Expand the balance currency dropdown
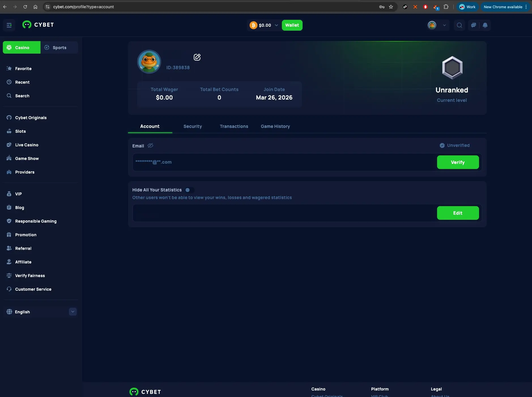The height and width of the screenshot is (397, 532). (x=276, y=25)
